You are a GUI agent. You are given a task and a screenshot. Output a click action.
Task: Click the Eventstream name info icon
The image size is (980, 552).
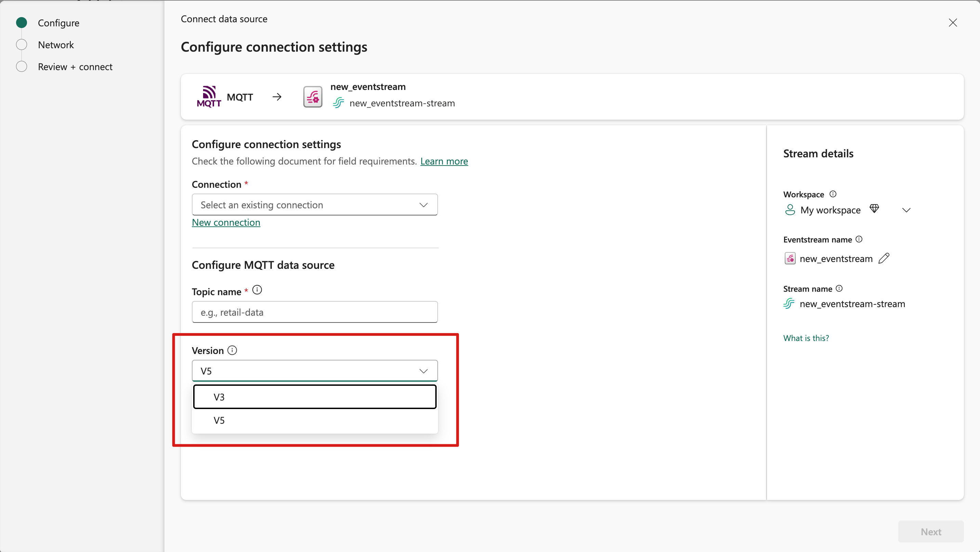(859, 239)
